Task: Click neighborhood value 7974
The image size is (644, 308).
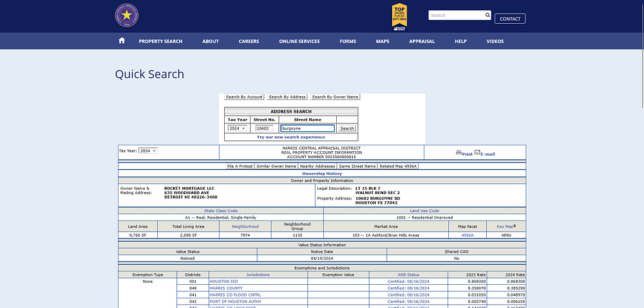Action: coord(245,235)
